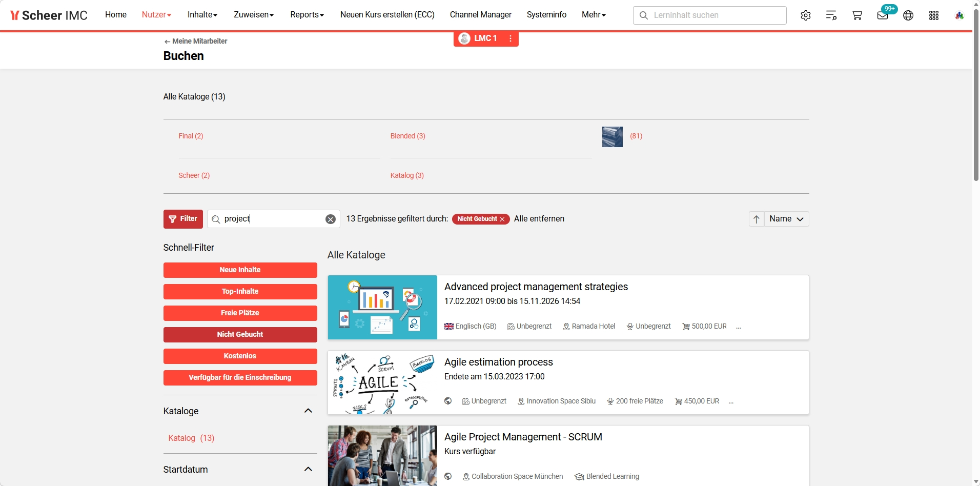Open Advanced project management strategies thumbnail
This screenshot has height=486, width=980.
tap(382, 307)
